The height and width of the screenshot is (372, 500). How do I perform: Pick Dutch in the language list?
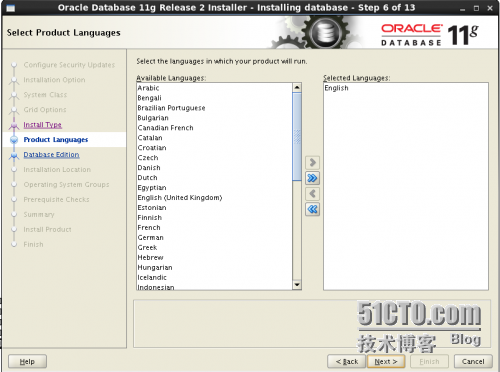(214, 178)
